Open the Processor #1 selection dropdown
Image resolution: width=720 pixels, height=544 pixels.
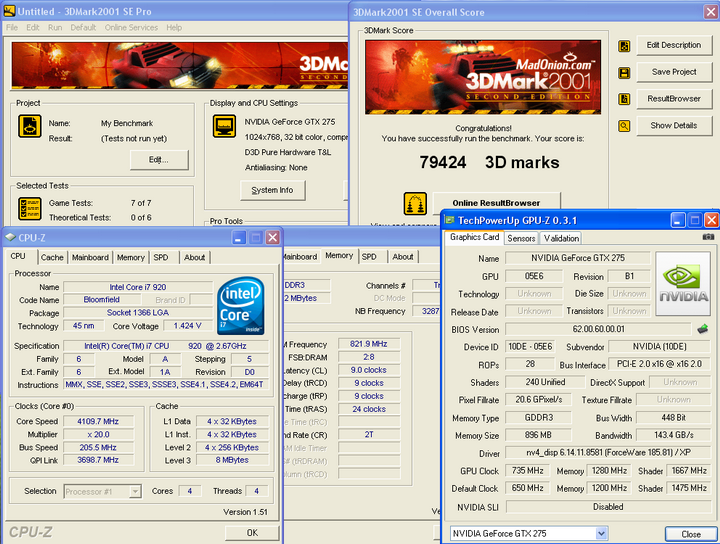point(135,491)
